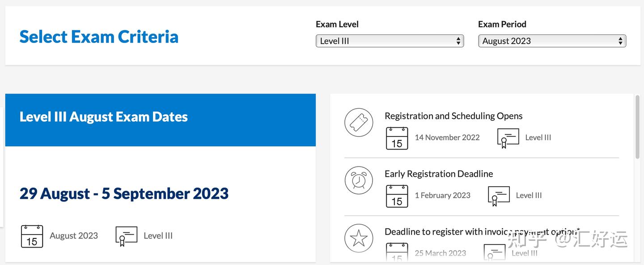Open the Exam Period dropdown
Screen dimensions: 644x265
552,41
